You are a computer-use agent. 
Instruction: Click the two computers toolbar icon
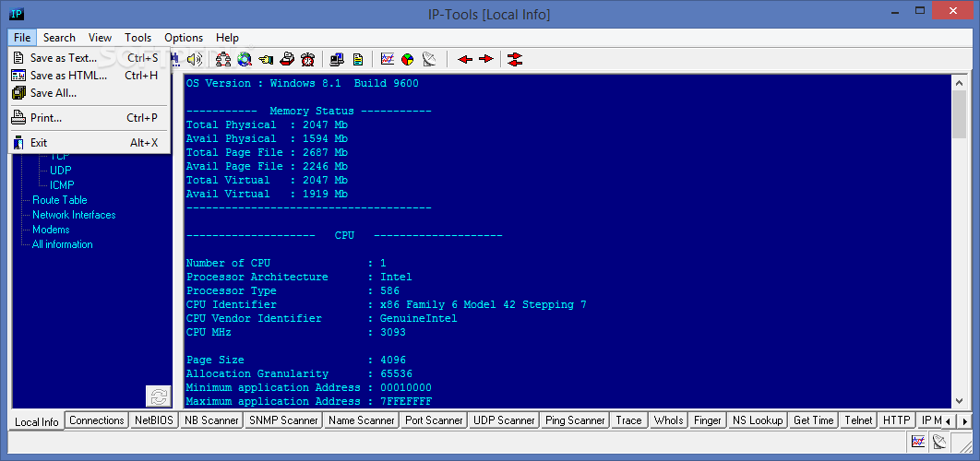click(x=337, y=59)
